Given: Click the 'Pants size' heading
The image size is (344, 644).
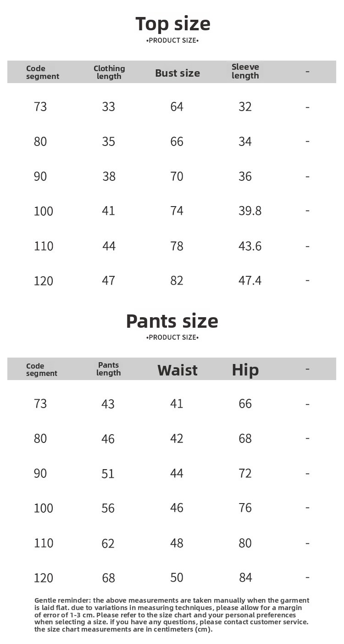Looking at the screenshot, I should click(172, 321).
